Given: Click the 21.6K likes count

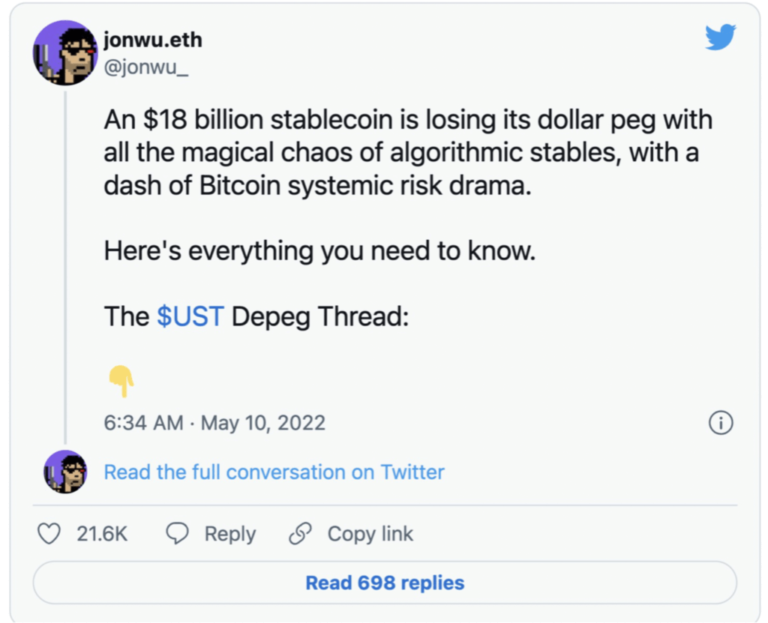Looking at the screenshot, I should click(x=102, y=534).
